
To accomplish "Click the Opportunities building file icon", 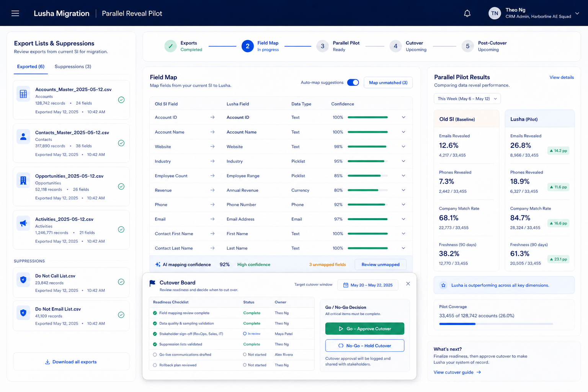I will point(23,180).
